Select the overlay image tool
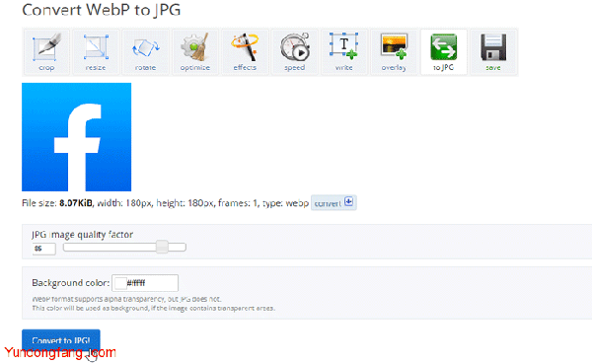 click(394, 52)
